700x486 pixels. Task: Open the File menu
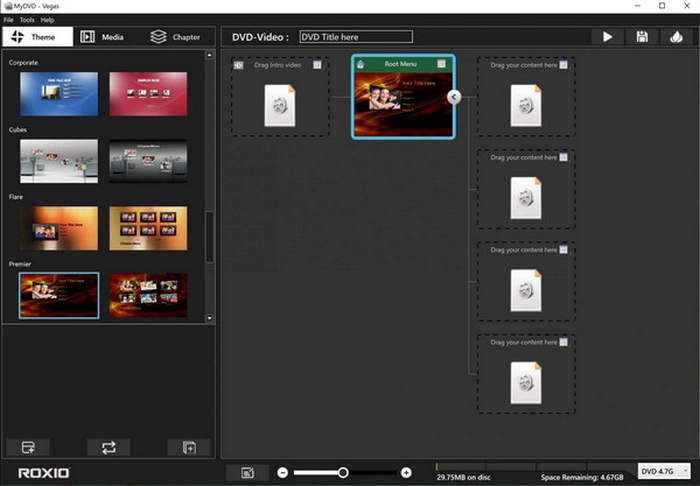pyautogui.click(x=8, y=20)
